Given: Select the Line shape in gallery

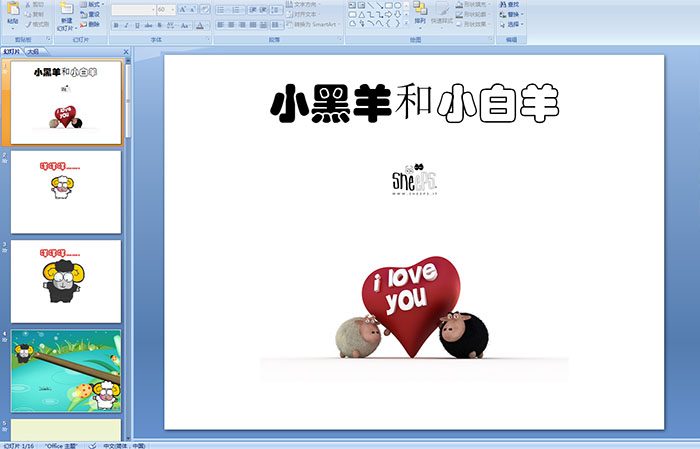Looking at the screenshot, I should [371, 5].
